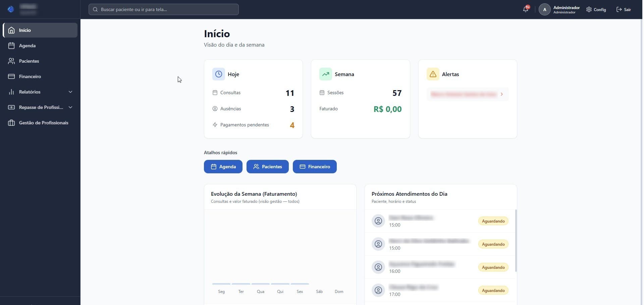This screenshot has height=305, width=644.
Task: Click the trending arrow icon in Semana card
Action: pos(326,74)
